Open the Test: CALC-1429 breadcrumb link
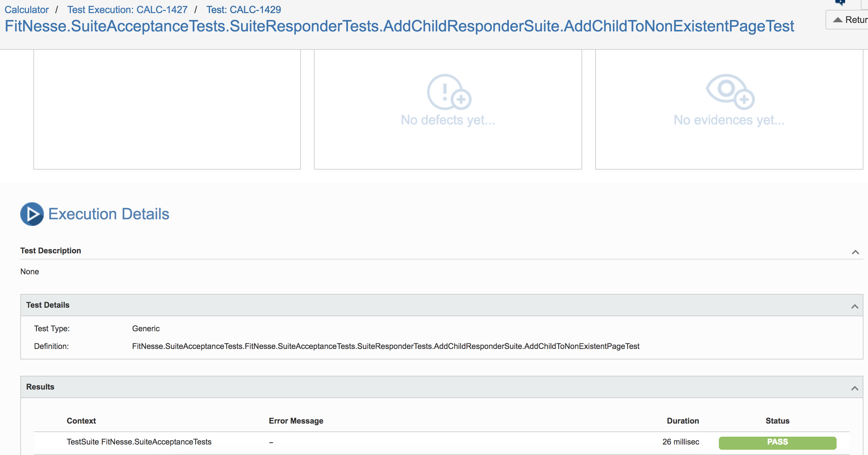 coord(244,9)
